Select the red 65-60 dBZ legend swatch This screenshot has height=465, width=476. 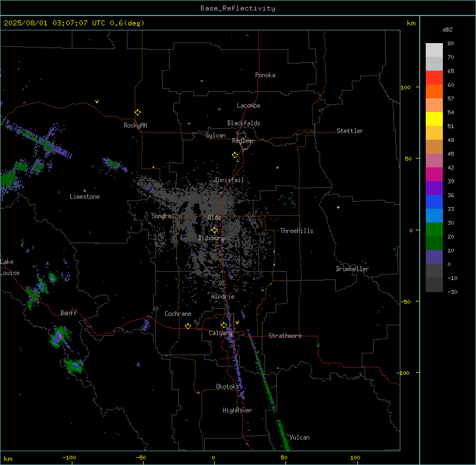click(434, 77)
